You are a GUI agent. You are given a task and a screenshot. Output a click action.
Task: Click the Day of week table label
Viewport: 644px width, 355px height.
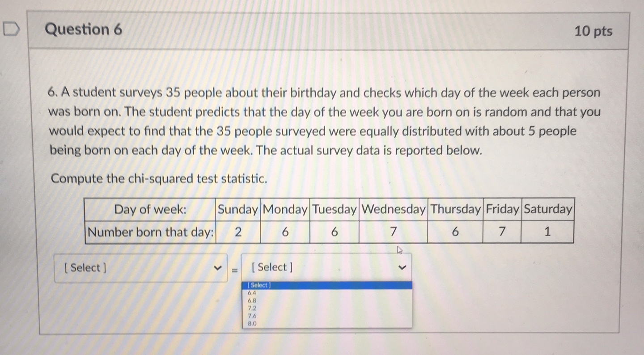(x=150, y=209)
